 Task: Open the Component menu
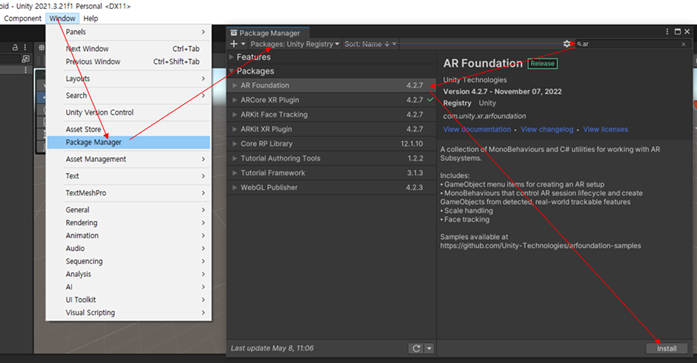23,18
